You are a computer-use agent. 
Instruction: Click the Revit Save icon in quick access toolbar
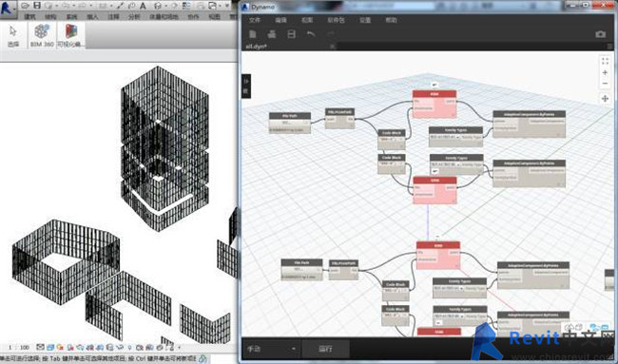point(37,6)
